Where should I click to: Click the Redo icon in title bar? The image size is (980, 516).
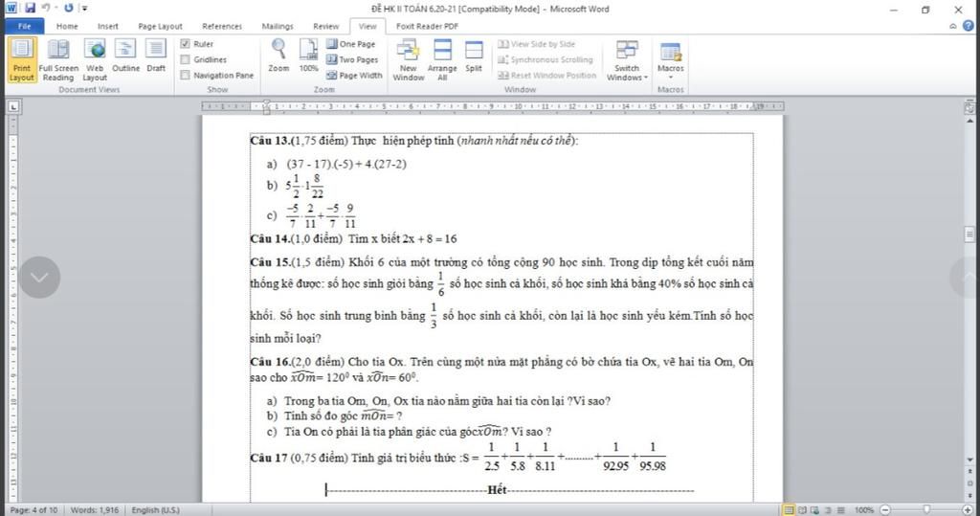click(x=68, y=8)
